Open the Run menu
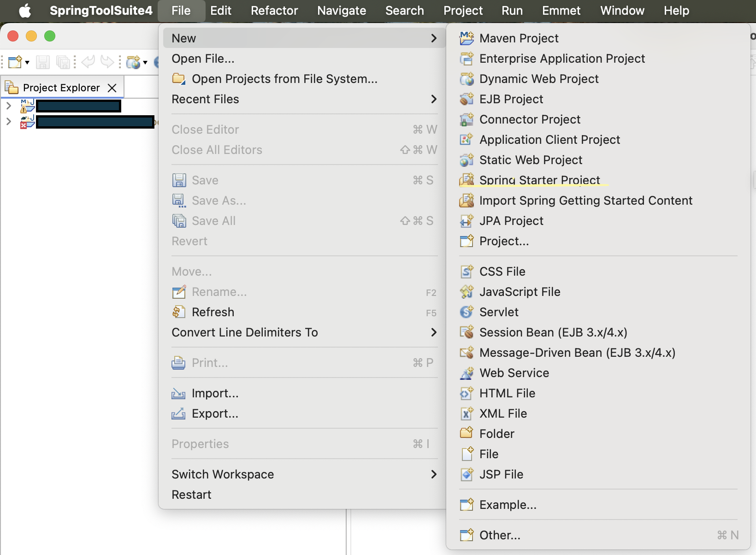Screen dimensions: 756x555 coord(512,11)
